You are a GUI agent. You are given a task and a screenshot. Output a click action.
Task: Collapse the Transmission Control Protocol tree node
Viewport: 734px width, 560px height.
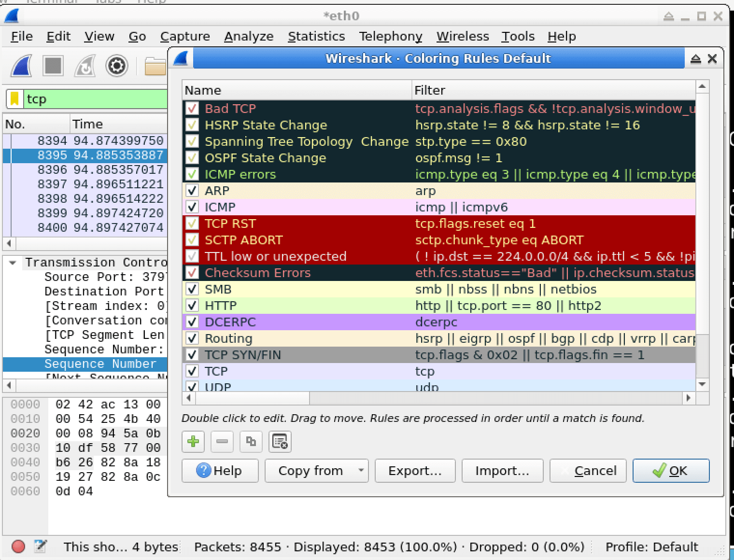pyautogui.click(x=13, y=263)
